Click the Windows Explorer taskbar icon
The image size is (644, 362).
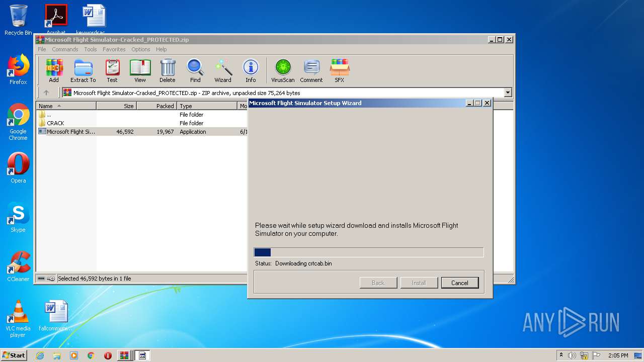(57, 355)
